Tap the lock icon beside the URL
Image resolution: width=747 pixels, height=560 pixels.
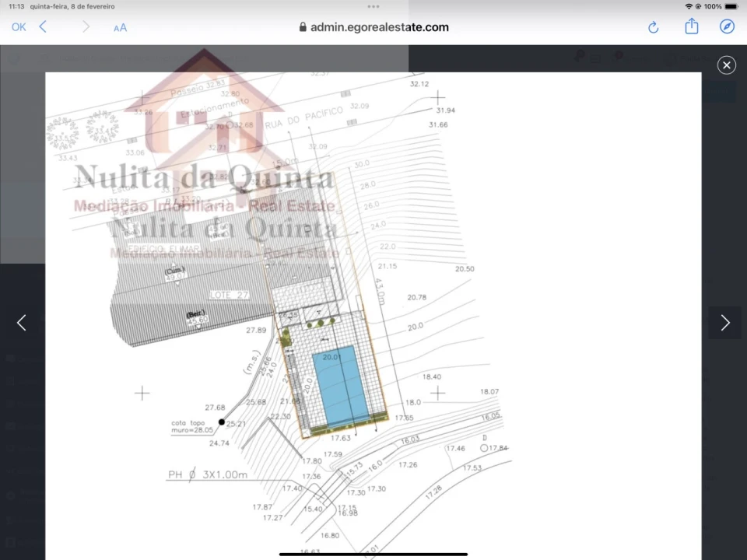pos(303,27)
